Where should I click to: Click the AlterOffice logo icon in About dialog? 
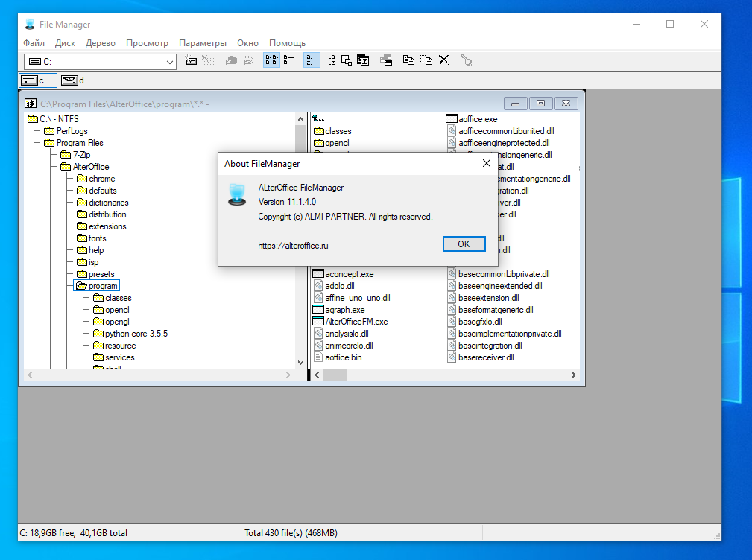pos(237,194)
